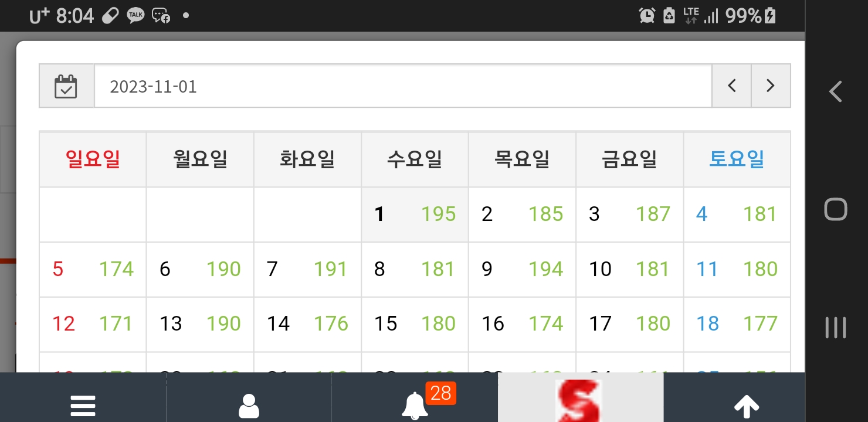Tap the Facebook chat status bar icon
The height and width of the screenshot is (422, 868).
tap(161, 16)
